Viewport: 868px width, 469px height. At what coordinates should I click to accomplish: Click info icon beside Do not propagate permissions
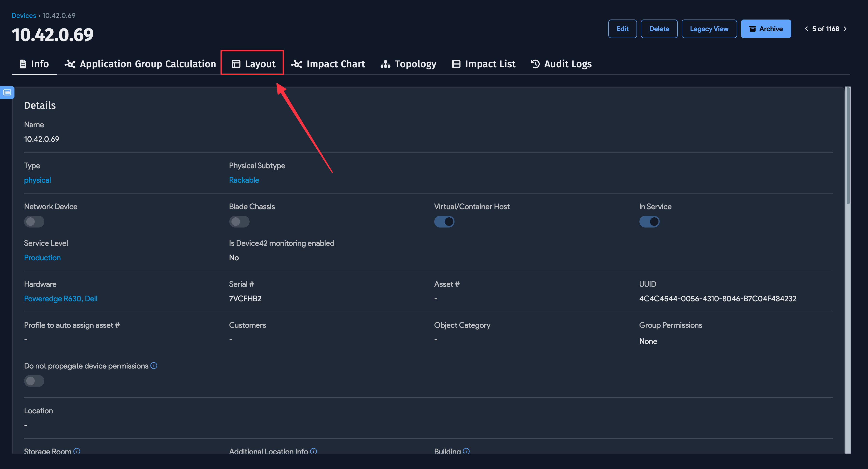point(154,366)
